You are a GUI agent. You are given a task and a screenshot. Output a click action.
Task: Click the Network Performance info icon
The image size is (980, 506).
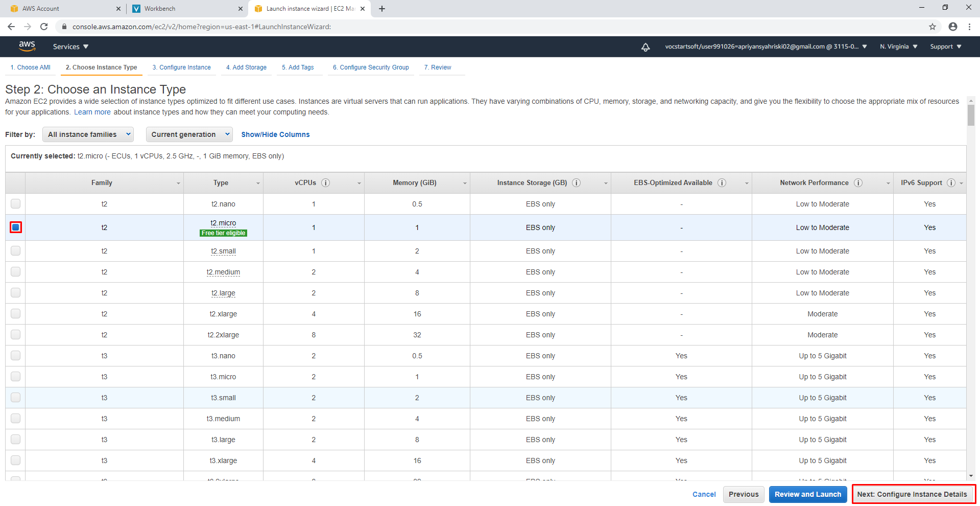click(858, 183)
